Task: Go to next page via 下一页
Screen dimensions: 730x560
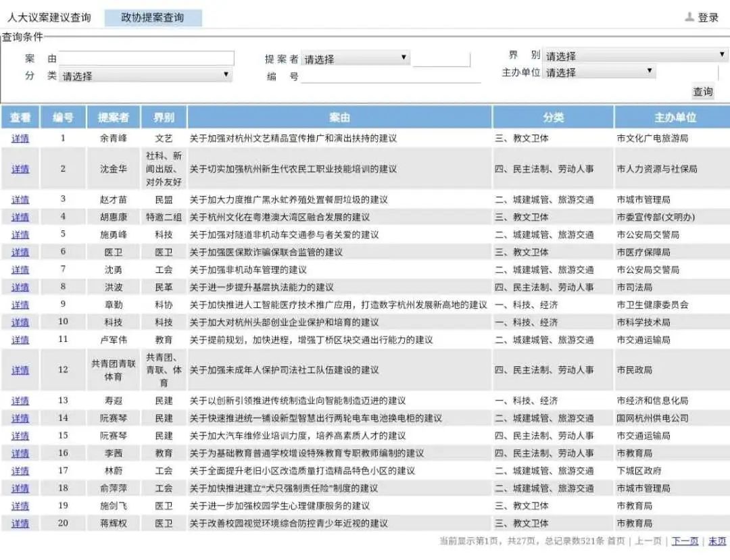Action: point(685,541)
